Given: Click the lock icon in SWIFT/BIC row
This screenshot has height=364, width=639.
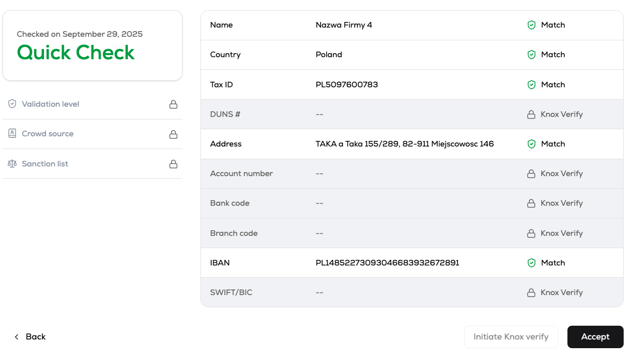Looking at the screenshot, I should coord(531,293).
